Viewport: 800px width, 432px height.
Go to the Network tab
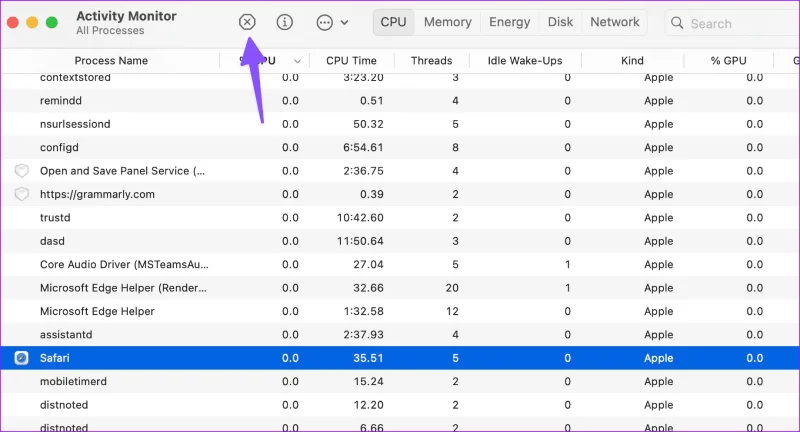(x=614, y=22)
